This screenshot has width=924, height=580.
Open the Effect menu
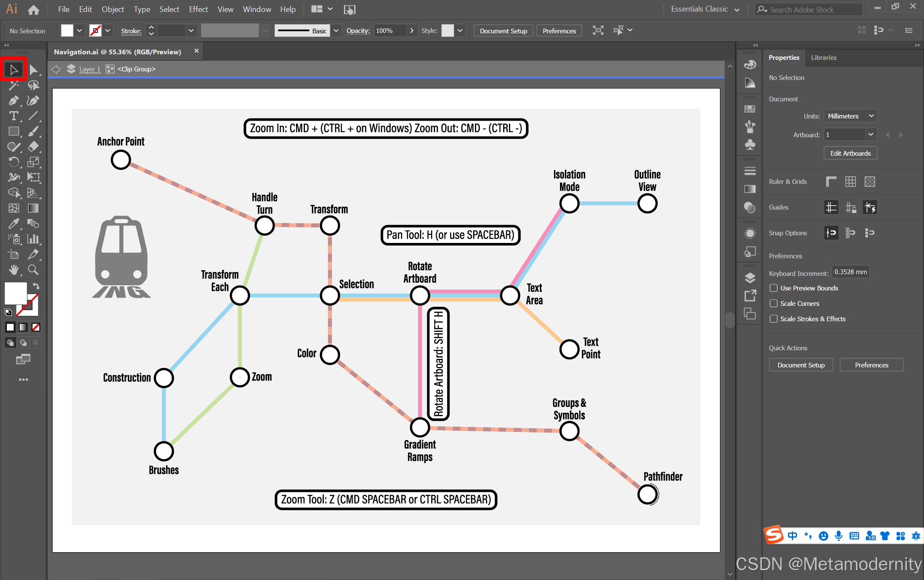198,9
